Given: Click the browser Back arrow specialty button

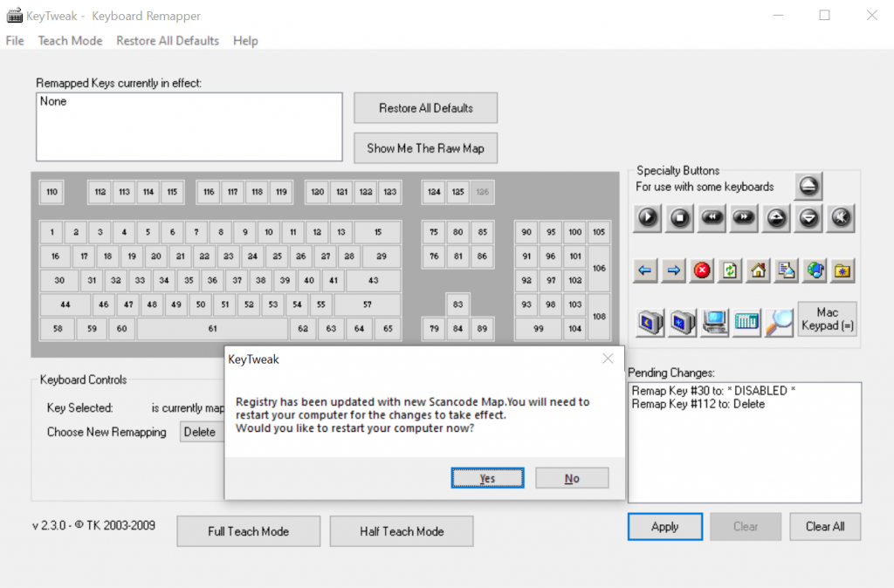Looking at the screenshot, I should coord(645,270).
